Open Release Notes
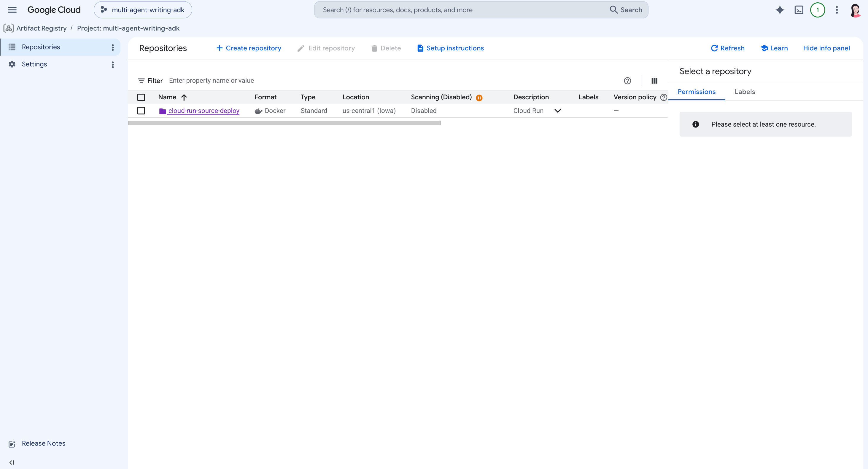 click(x=44, y=444)
